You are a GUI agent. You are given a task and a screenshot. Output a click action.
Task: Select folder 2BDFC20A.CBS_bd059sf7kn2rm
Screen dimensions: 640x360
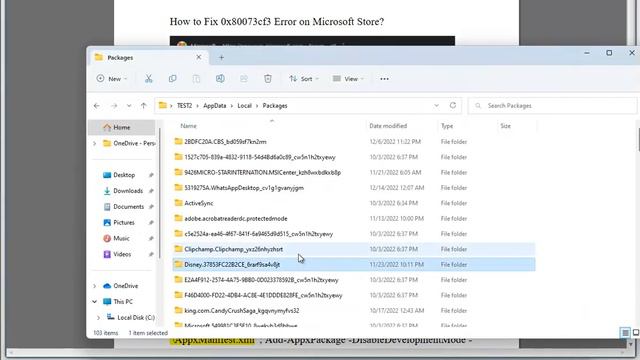coord(354,142)
